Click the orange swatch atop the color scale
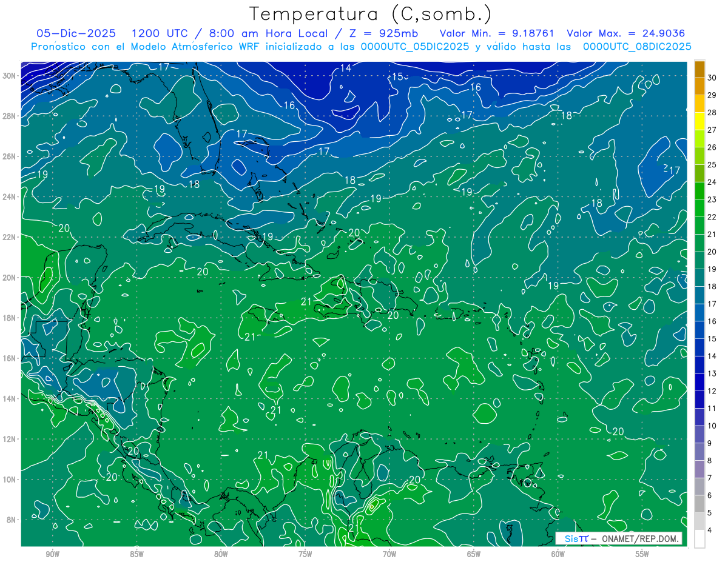The width and height of the screenshot is (728, 562). tap(699, 69)
